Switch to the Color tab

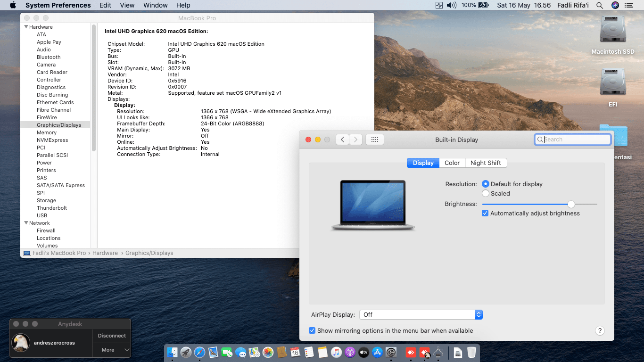pyautogui.click(x=452, y=163)
